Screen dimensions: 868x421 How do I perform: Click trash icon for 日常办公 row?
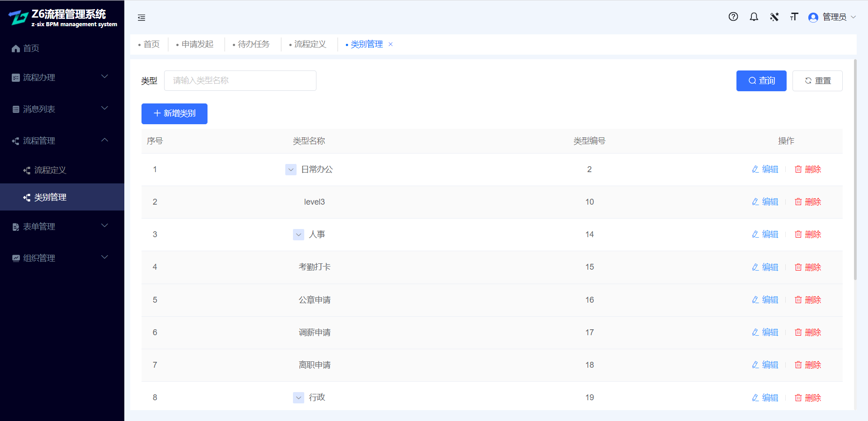798,169
